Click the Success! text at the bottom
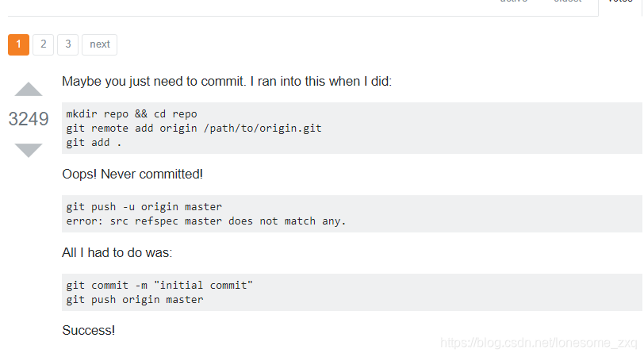This screenshot has width=644, height=357. point(88,330)
